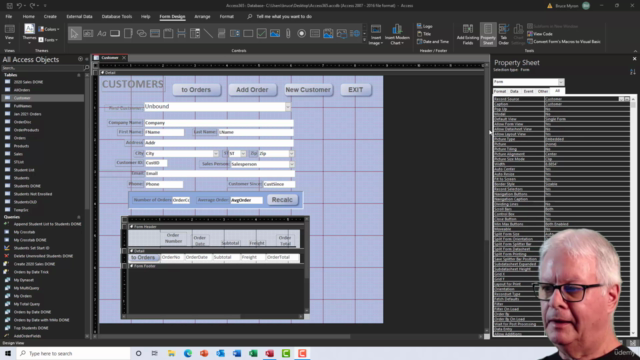The height and width of the screenshot is (360, 640).
Task: Open Excel from the taskbar
Action: [x=253, y=353]
